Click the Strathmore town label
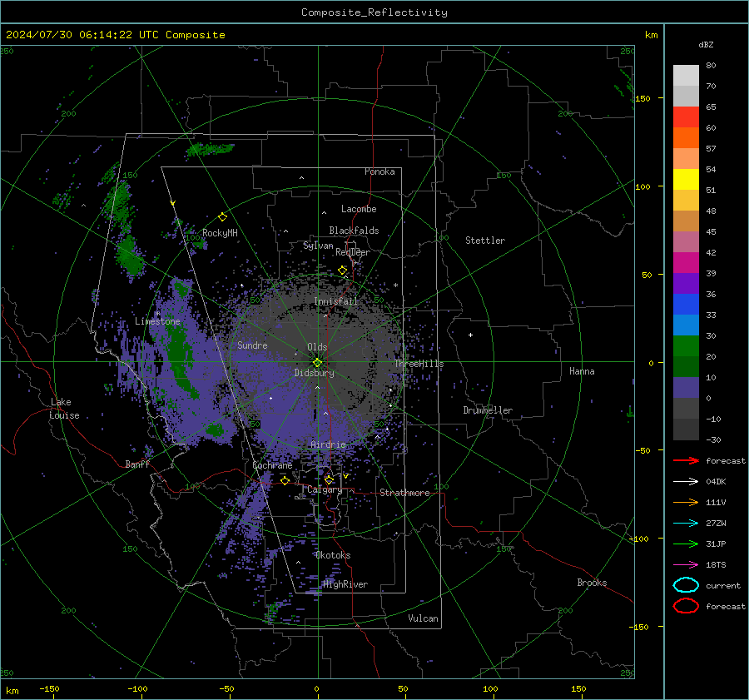This screenshot has width=749, height=700. click(405, 493)
